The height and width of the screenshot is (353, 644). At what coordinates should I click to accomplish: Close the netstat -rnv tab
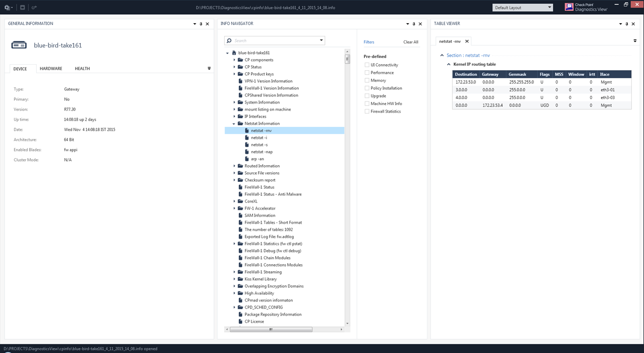tap(467, 41)
